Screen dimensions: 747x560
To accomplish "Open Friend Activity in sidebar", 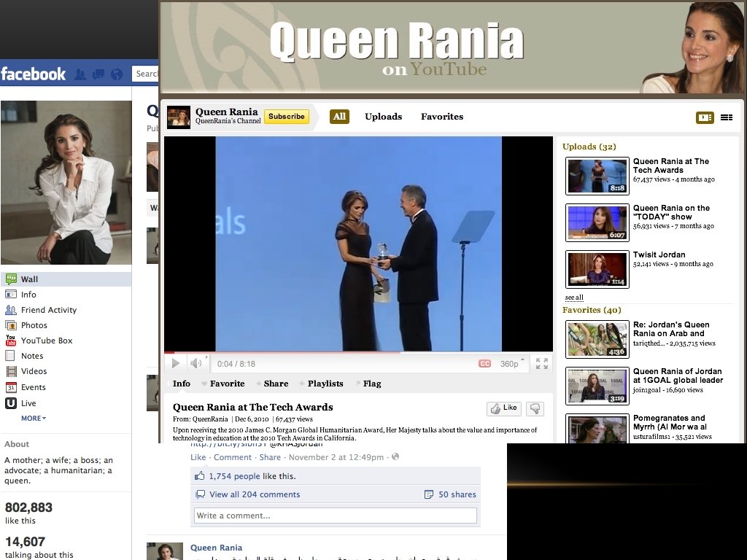I will click(x=49, y=309).
